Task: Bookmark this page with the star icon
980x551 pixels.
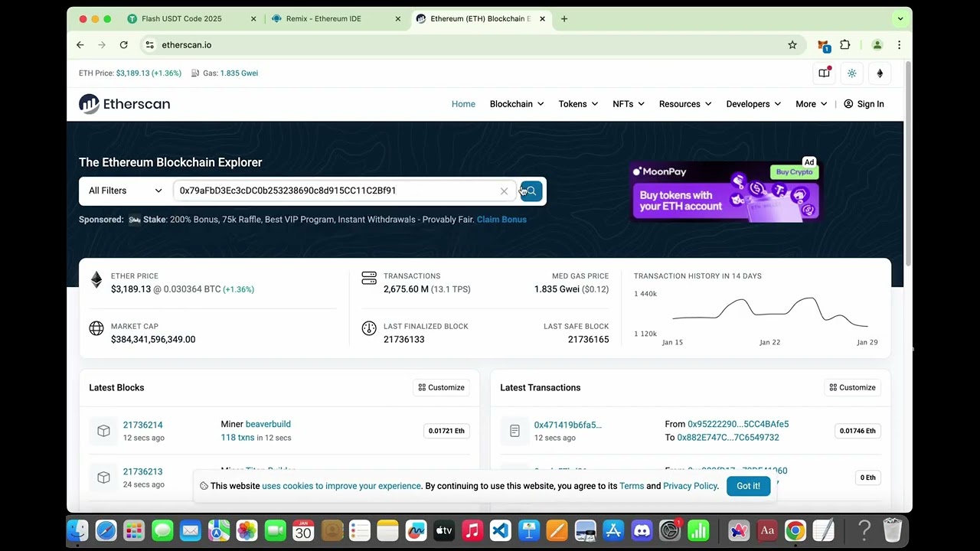Action: pos(792,45)
